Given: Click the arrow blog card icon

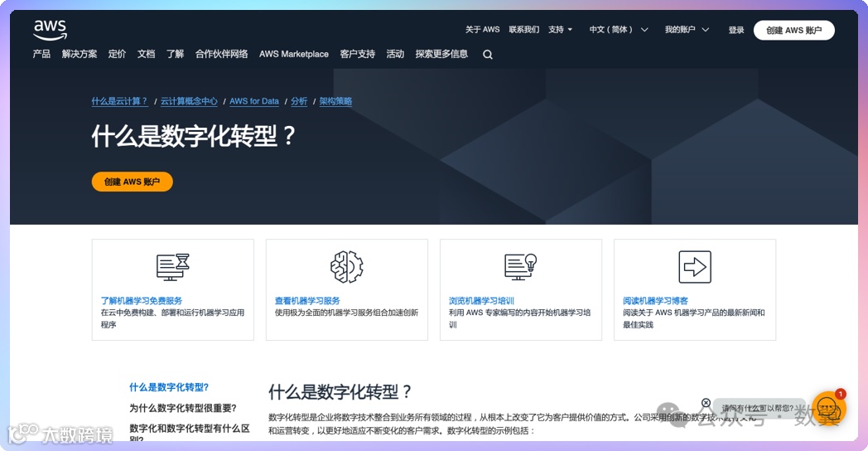Looking at the screenshot, I should [695, 266].
